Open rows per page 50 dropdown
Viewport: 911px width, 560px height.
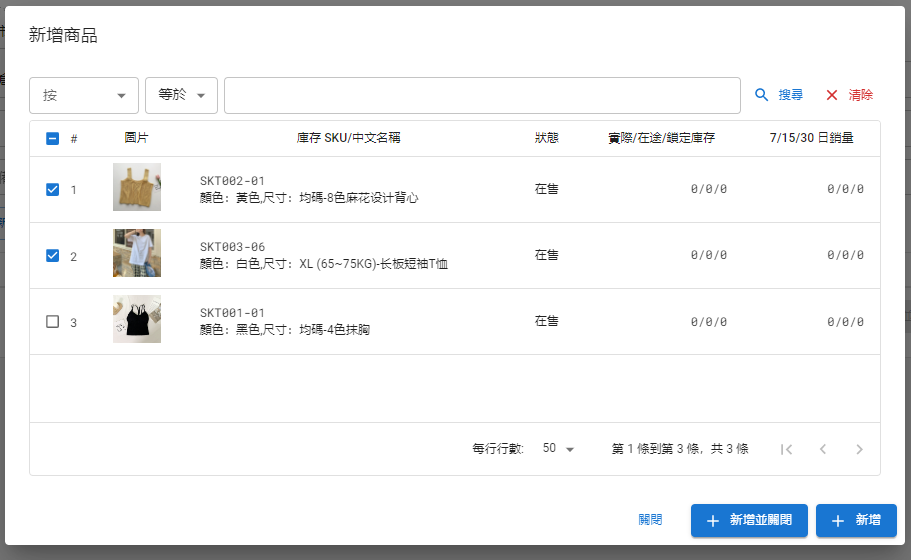558,448
